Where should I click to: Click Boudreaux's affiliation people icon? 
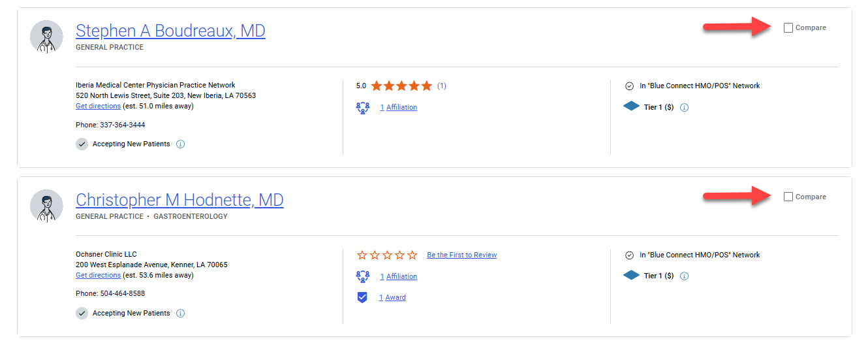click(x=363, y=108)
